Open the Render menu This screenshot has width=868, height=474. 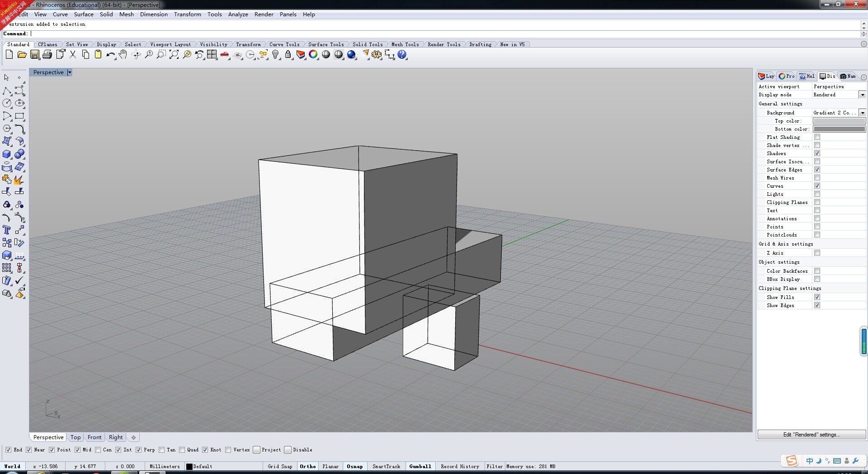(264, 14)
